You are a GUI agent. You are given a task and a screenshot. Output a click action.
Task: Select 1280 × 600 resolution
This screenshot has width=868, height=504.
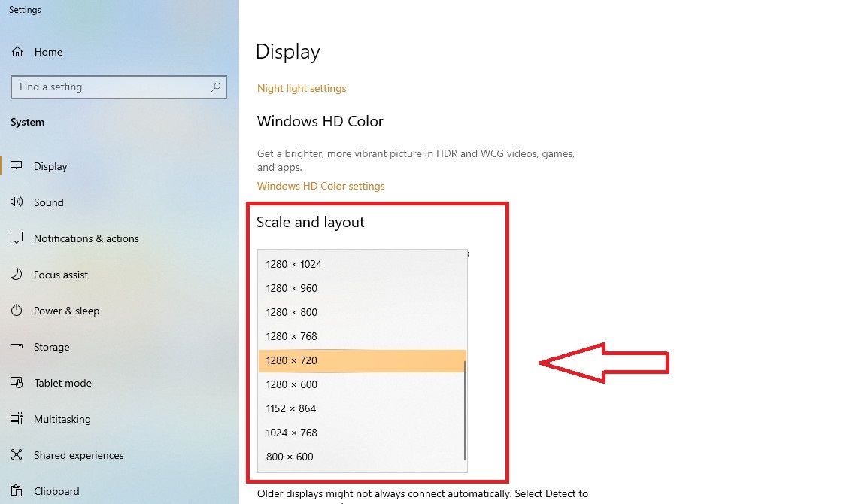(362, 384)
